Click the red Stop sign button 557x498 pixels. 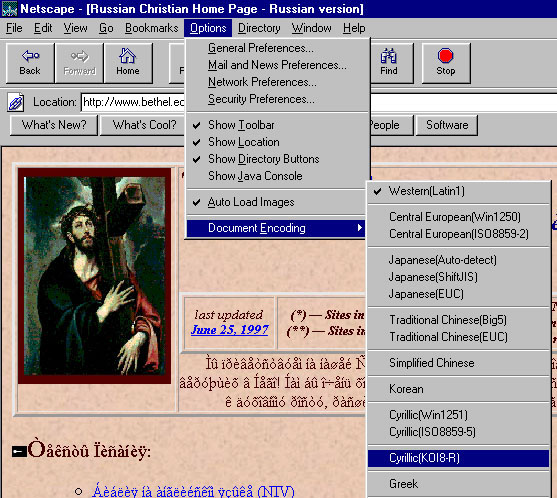[x=446, y=63]
